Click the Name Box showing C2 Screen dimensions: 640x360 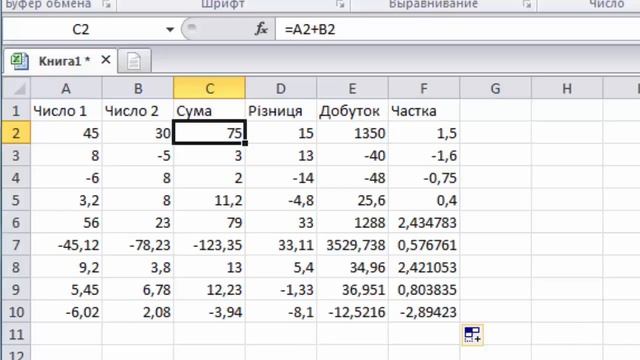(x=81, y=29)
